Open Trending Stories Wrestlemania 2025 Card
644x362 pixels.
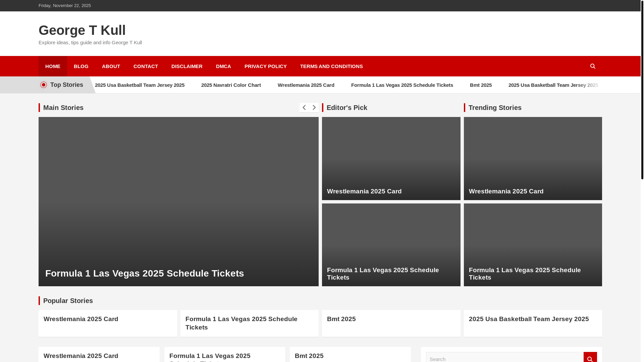point(506,191)
